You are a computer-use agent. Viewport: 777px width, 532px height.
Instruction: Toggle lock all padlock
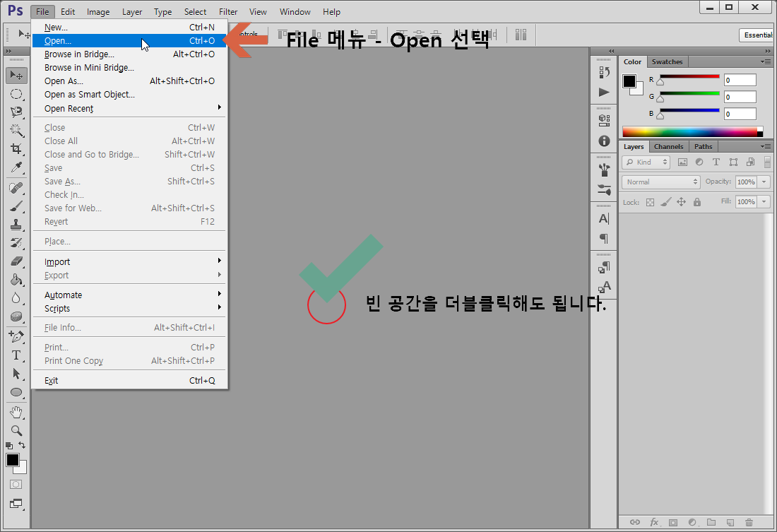click(x=697, y=202)
